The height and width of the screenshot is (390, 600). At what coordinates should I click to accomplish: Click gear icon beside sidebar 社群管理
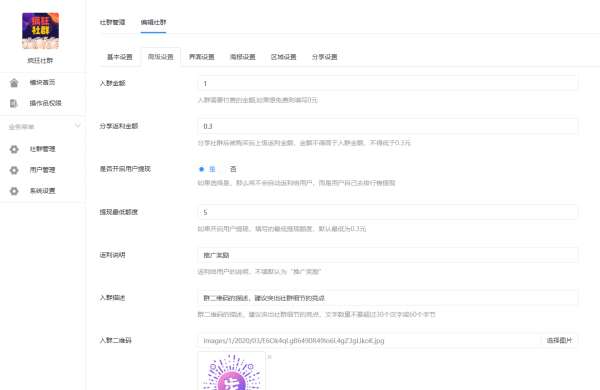coord(14,149)
